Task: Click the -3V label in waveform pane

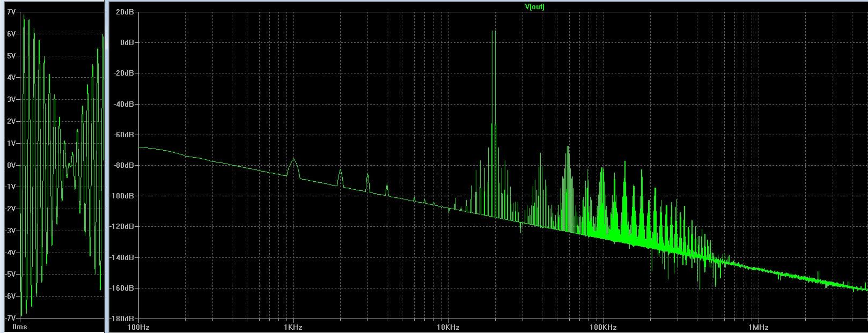Action: (x=10, y=231)
